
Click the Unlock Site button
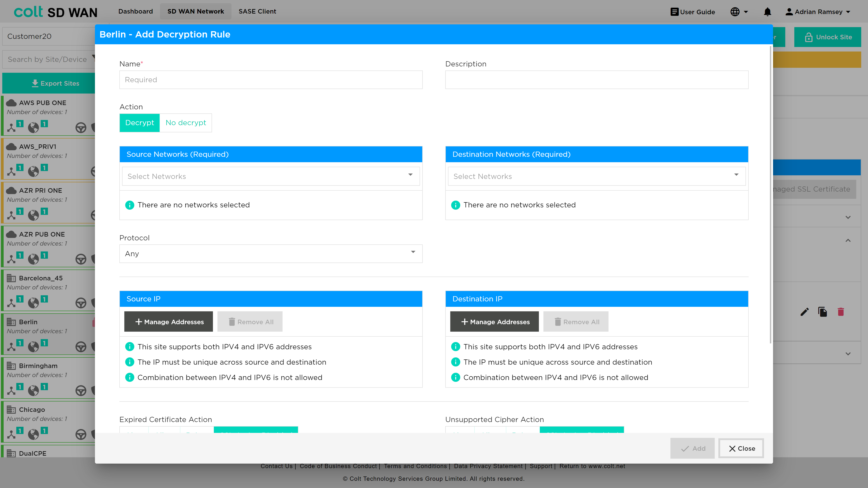827,37
